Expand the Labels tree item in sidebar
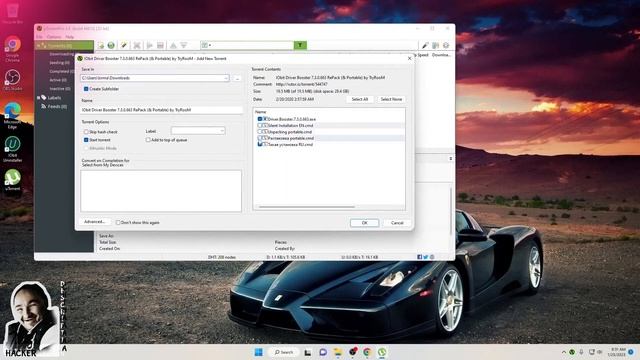 coord(39,98)
